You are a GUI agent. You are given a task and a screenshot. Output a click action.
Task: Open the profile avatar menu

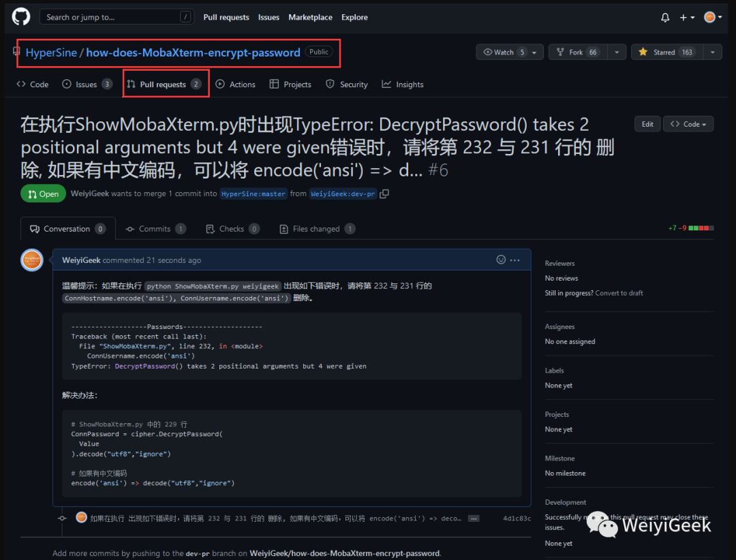tap(713, 17)
